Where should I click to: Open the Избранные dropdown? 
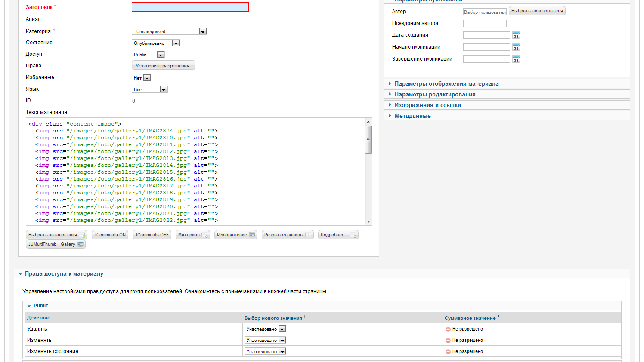[141, 78]
